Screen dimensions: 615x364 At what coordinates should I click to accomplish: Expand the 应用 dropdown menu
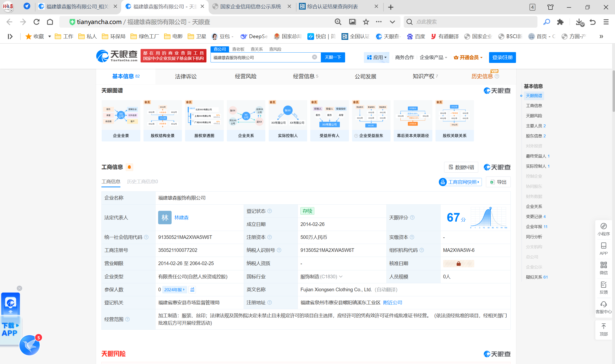pos(377,57)
